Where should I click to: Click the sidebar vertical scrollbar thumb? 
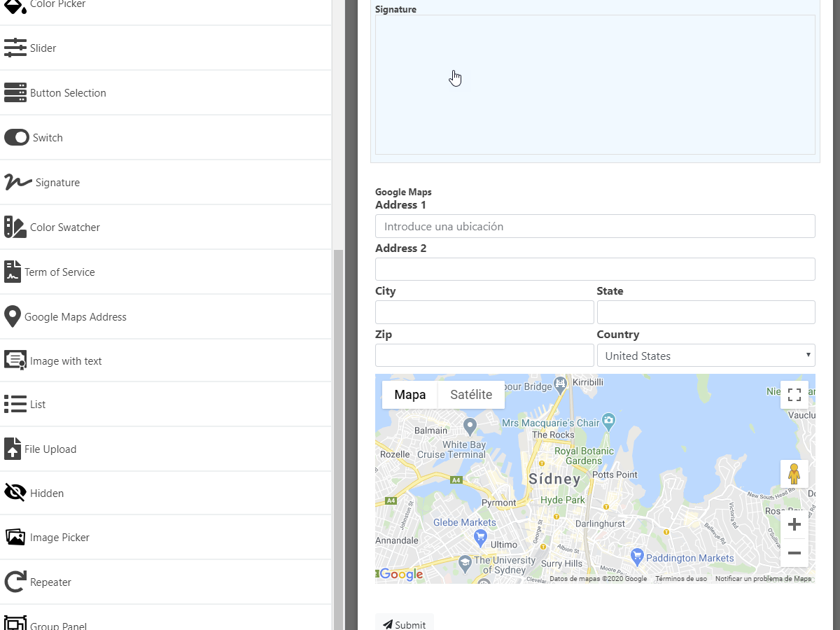(338, 439)
